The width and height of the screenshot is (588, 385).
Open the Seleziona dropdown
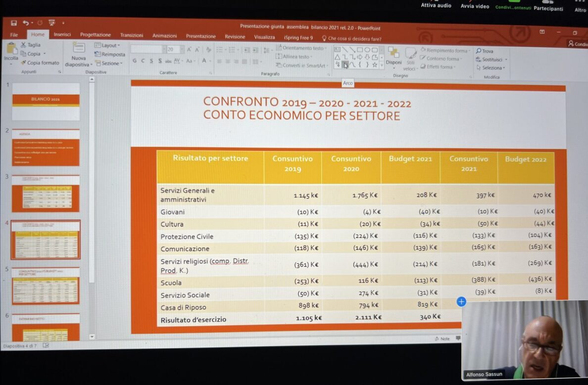coord(491,68)
